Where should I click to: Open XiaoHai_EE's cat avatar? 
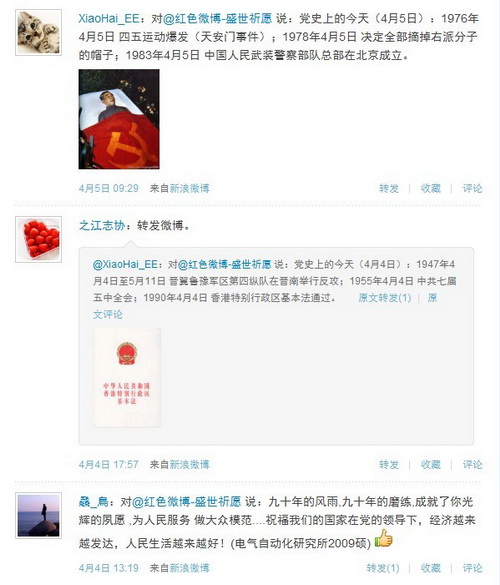38,32
